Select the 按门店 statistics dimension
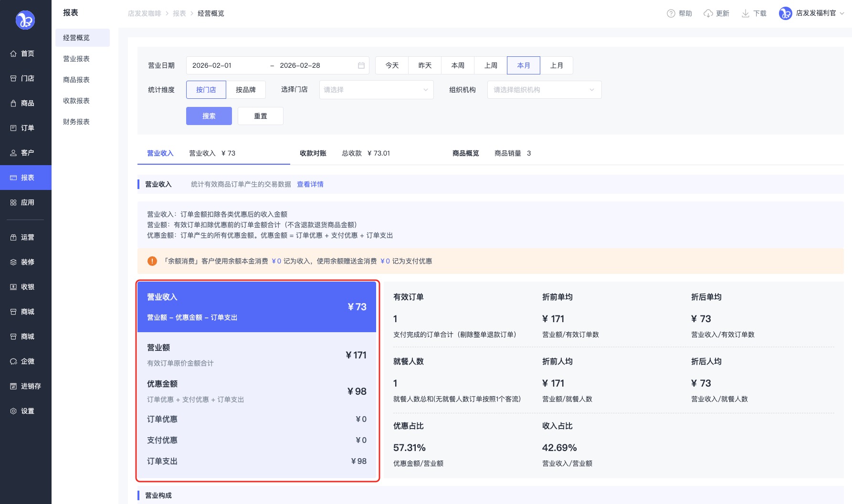Image resolution: width=852 pixels, height=504 pixels. tap(206, 90)
